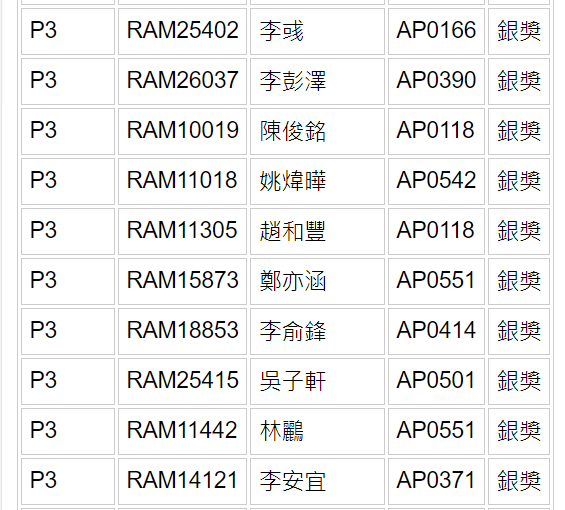Screen dimensions: 565x510
Task: Select school code AP0501
Action: (x=436, y=380)
